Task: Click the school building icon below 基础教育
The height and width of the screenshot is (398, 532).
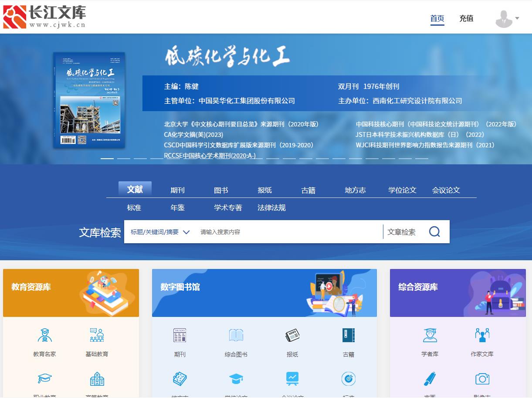Action: (97, 378)
